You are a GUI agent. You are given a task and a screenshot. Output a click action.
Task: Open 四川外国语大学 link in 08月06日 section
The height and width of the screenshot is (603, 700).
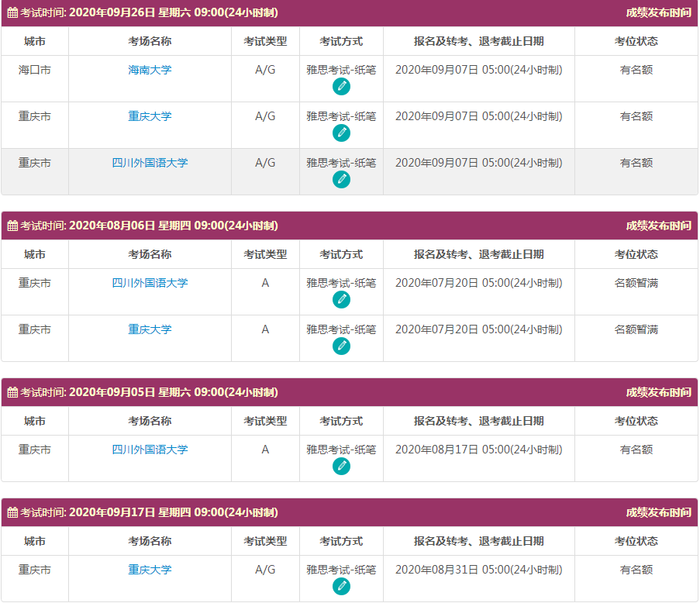coord(150,283)
